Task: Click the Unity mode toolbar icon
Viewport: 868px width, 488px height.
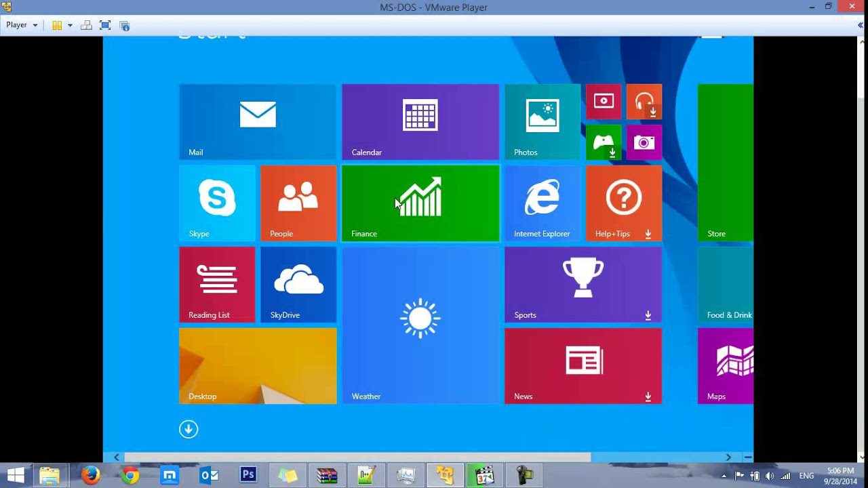Action: pyautogui.click(x=124, y=25)
